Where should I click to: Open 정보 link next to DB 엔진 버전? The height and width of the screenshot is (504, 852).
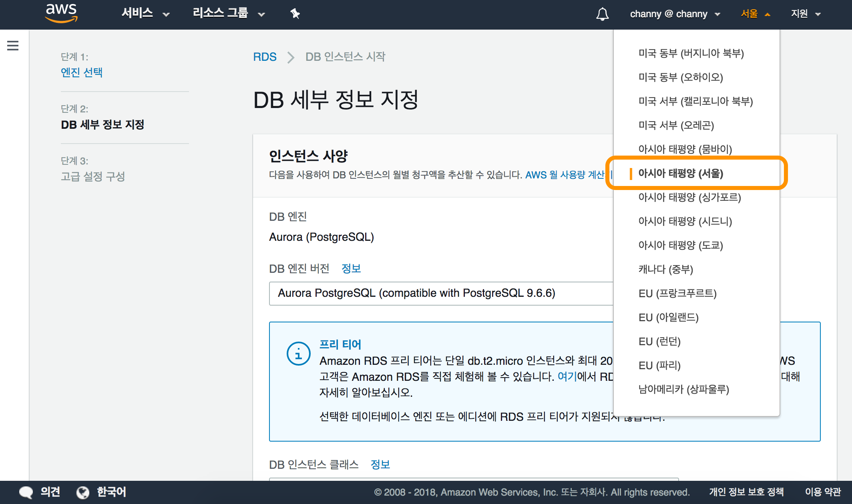(351, 268)
